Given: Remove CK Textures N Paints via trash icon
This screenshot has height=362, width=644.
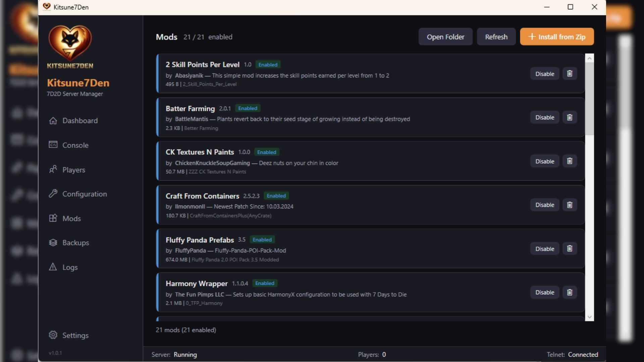Looking at the screenshot, I should point(570,161).
